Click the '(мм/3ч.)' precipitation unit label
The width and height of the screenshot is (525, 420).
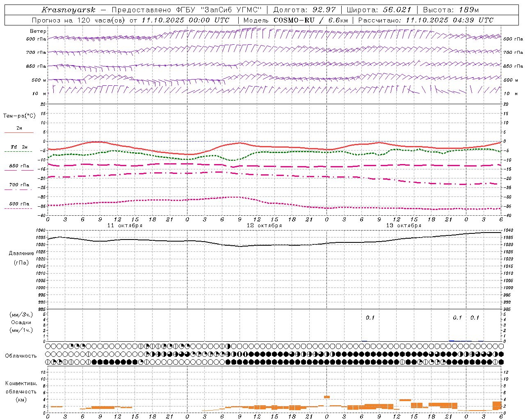coord(21,315)
